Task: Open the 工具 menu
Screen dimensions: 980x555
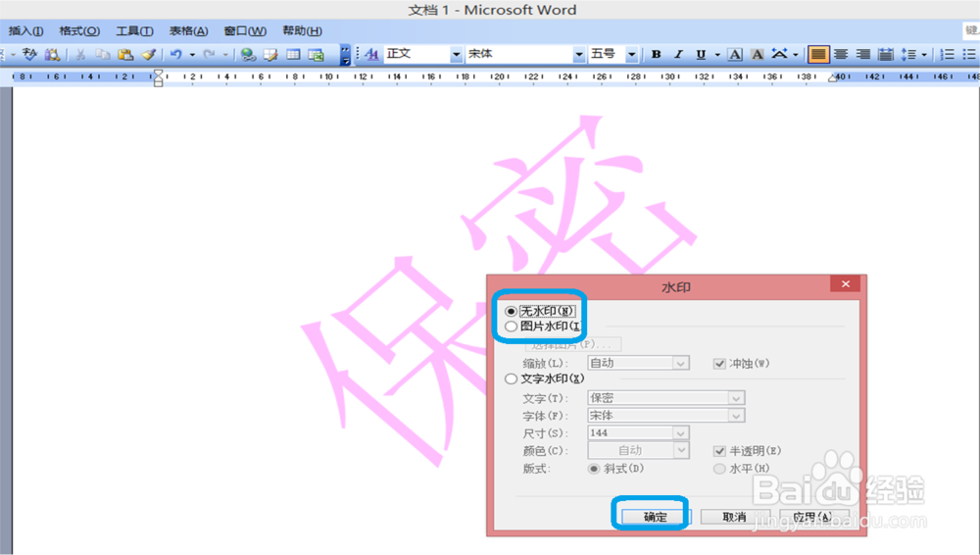Action: 134,30
